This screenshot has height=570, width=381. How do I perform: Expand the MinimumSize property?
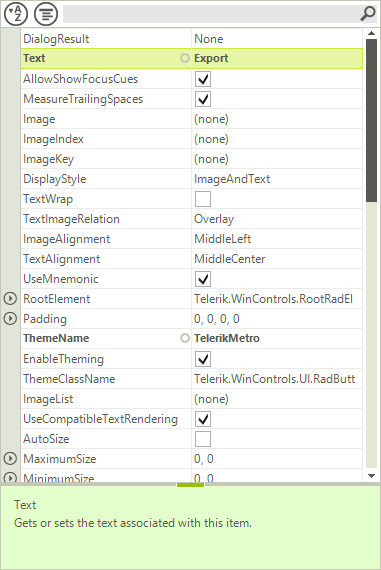(10, 477)
